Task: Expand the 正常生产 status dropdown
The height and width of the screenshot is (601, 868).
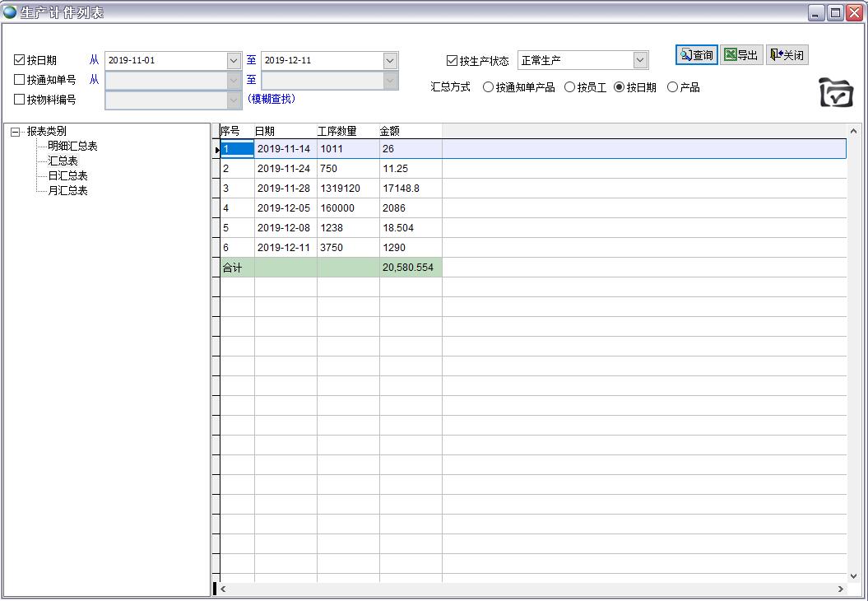Action: [x=640, y=60]
